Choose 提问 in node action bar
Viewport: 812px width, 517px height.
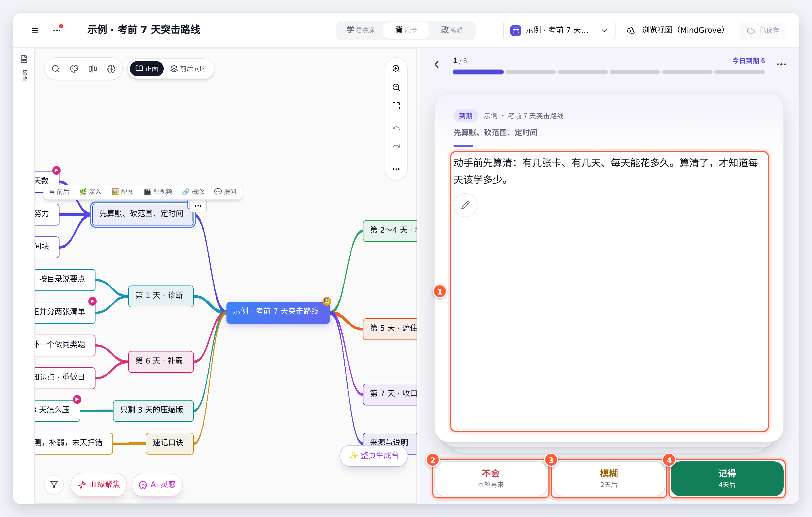point(225,192)
